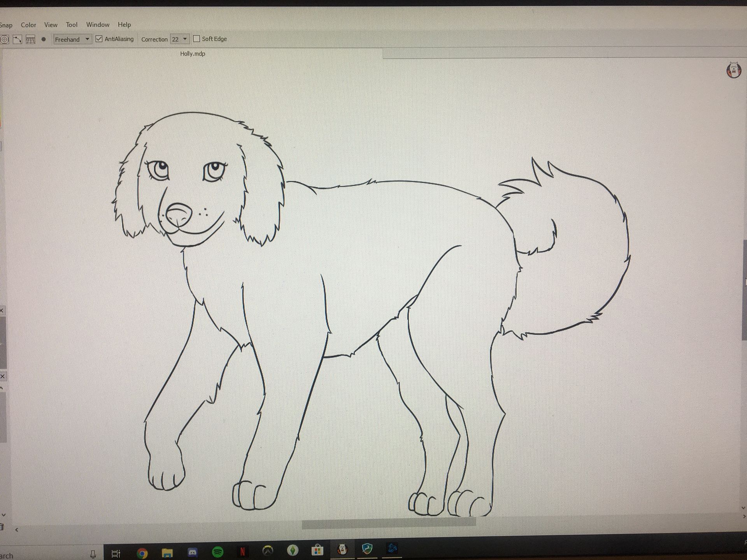The width and height of the screenshot is (747, 560).
Task: Open the blue Battle.net icon on taskbar
Action: [392, 548]
